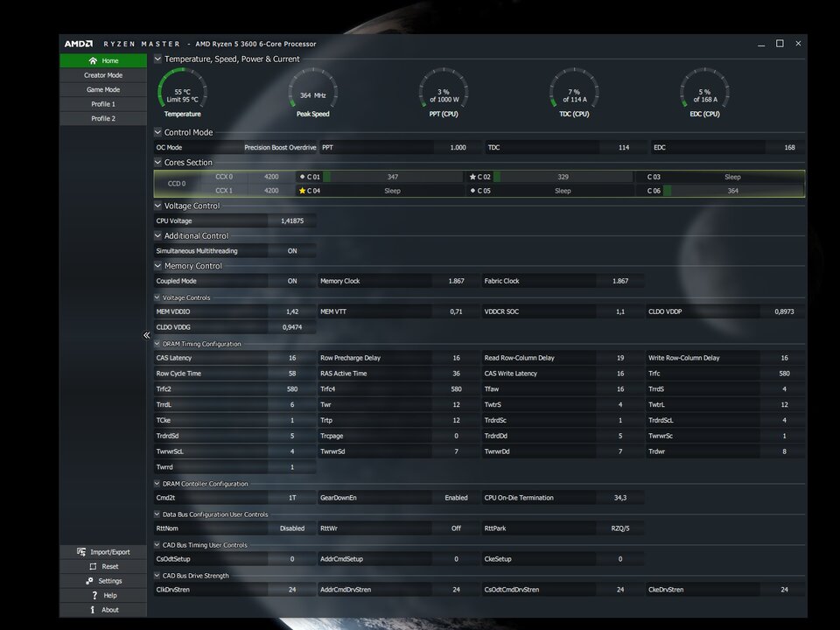This screenshot has width=840, height=630.
Task: Click the Import/Export icon
Action: click(x=81, y=552)
